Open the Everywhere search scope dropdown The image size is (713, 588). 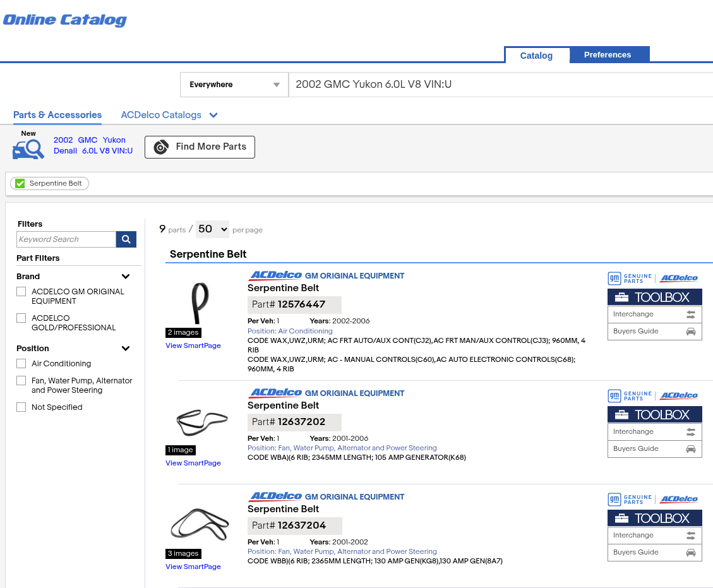coord(234,85)
